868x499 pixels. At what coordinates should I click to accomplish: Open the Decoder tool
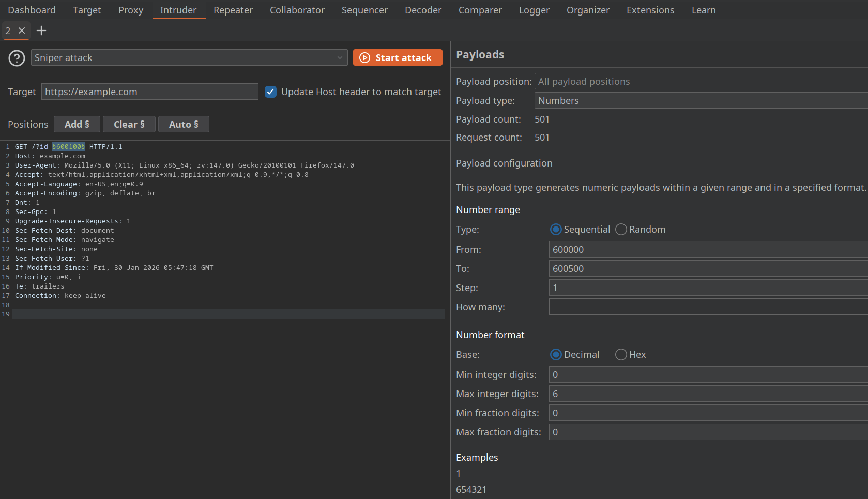(423, 10)
